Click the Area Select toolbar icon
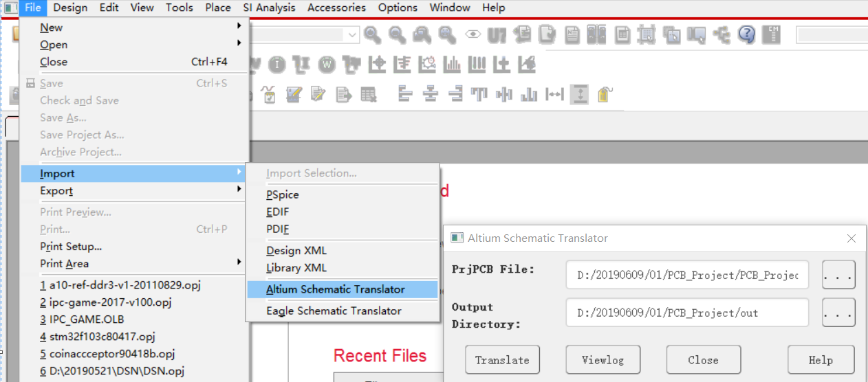 (x=671, y=34)
